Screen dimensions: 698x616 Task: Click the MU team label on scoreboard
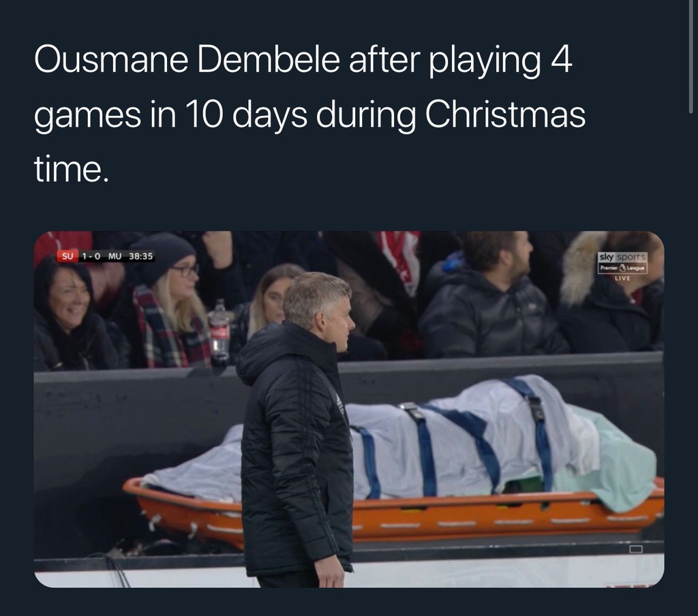click(x=115, y=256)
